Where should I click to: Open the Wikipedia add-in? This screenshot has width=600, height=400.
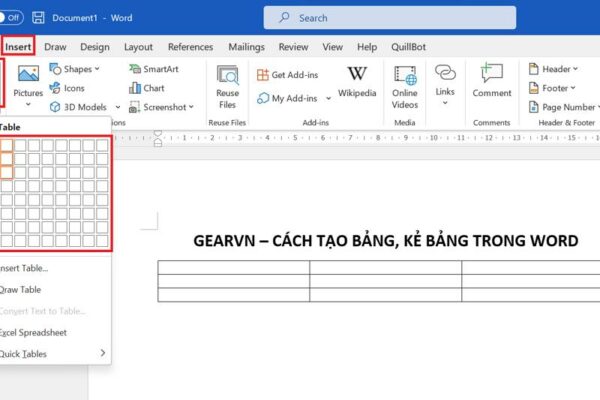[357, 82]
